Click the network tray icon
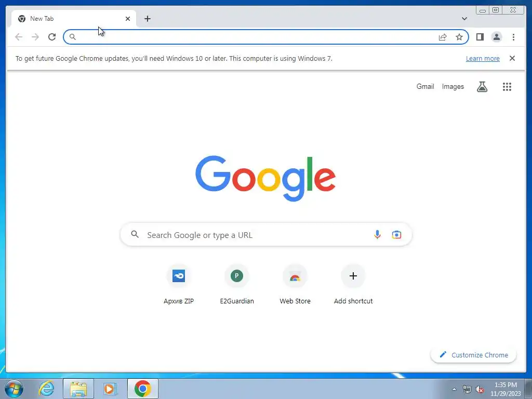 pyautogui.click(x=467, y=390)
